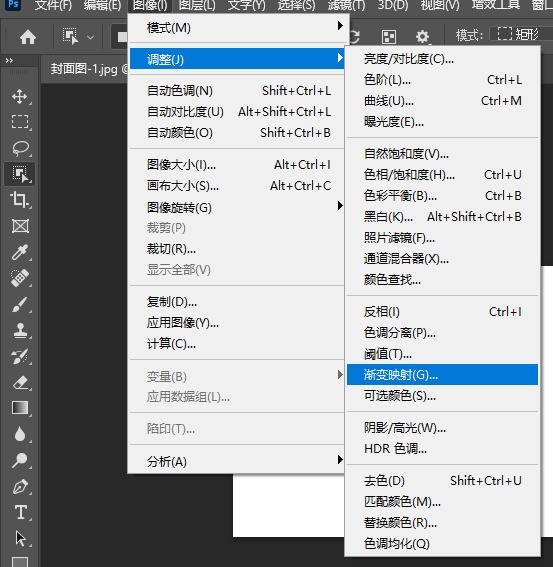This screenshot has width=553, height=567.
Task: Expand the 分析(A) submenu
Action: pyautogui.click(x=237, y=461)
